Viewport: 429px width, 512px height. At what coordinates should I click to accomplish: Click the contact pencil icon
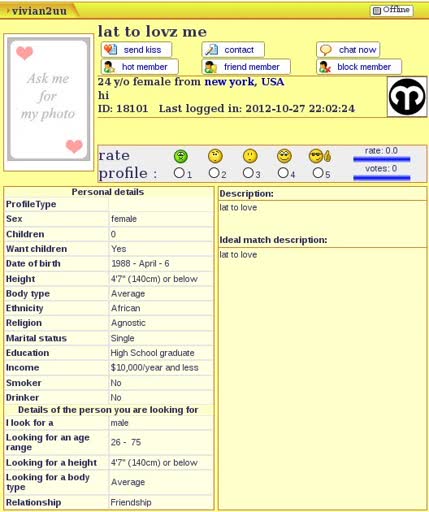tap(211, 50)
